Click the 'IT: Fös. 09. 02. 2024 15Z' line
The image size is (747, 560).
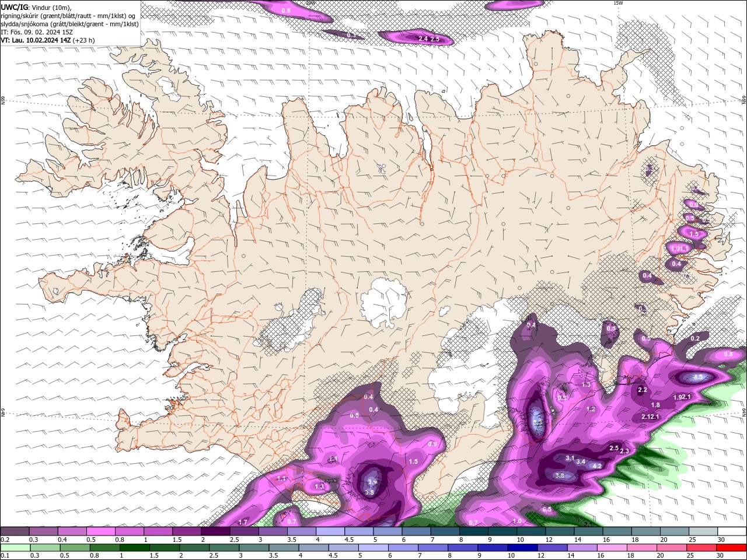click(x=38, y=32)
